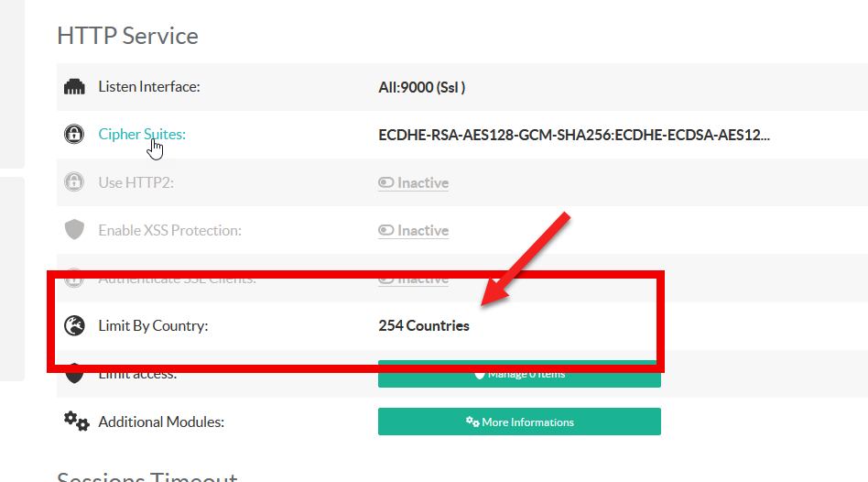The image size is (868, 482).
Task: Click the Use HTTP2 lock icon
Action: [74, 182]
